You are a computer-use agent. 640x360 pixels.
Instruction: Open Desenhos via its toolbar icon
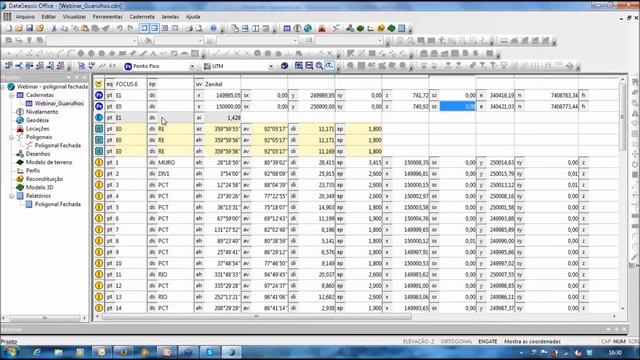coord(350,28)
